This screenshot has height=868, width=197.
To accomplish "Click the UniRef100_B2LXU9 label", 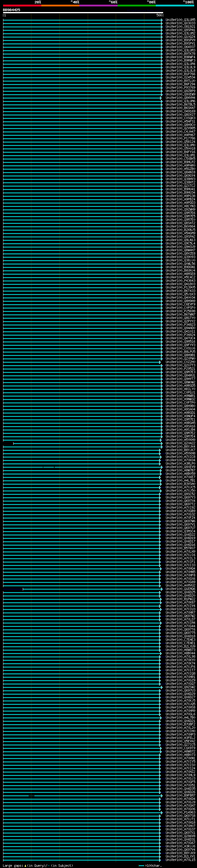I will click(x=180, y=647).
